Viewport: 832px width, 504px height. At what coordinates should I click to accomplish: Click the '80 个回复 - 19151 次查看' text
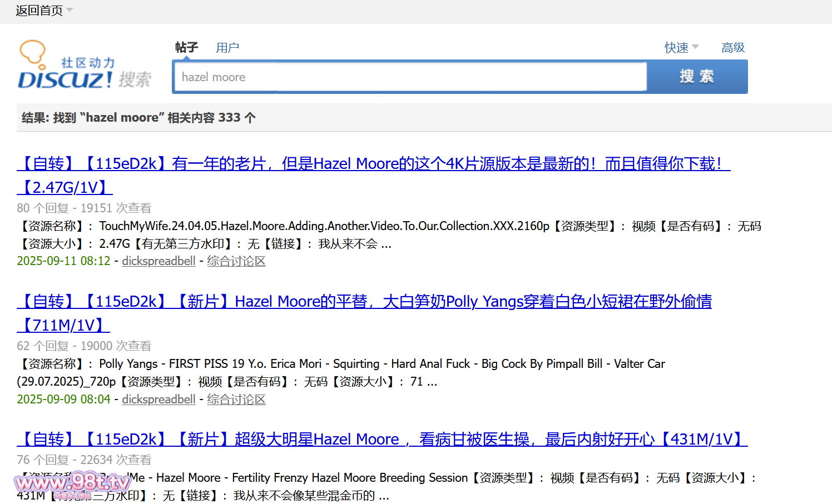pyautogui.click(x=84, y=208)
